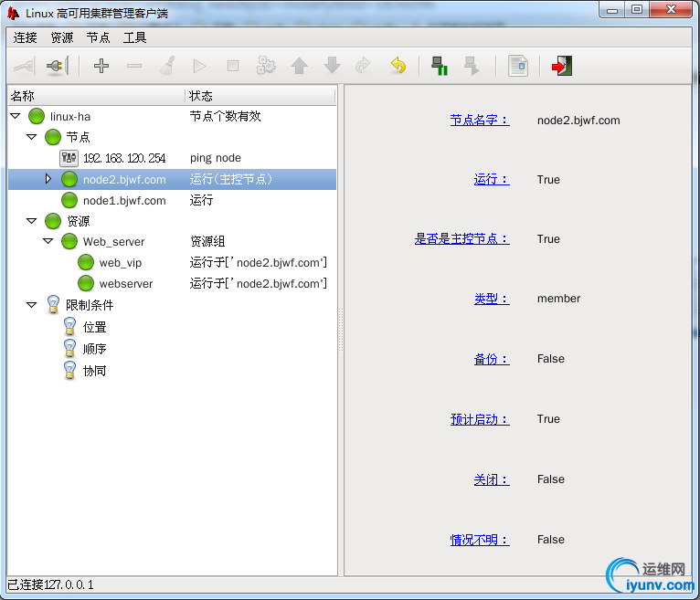Click green status circle of linux-ha
Screen dimensions: 700x600
[37, 116]
